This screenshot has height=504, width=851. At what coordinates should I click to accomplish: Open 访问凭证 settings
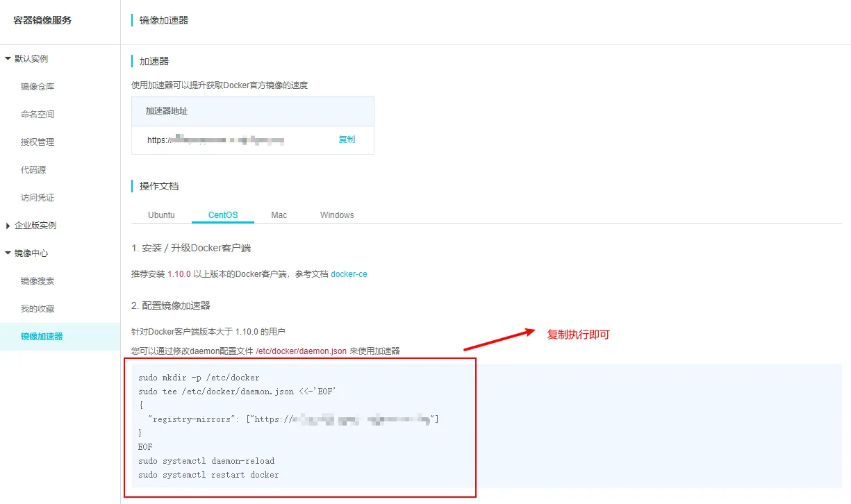tap(38, 198)
